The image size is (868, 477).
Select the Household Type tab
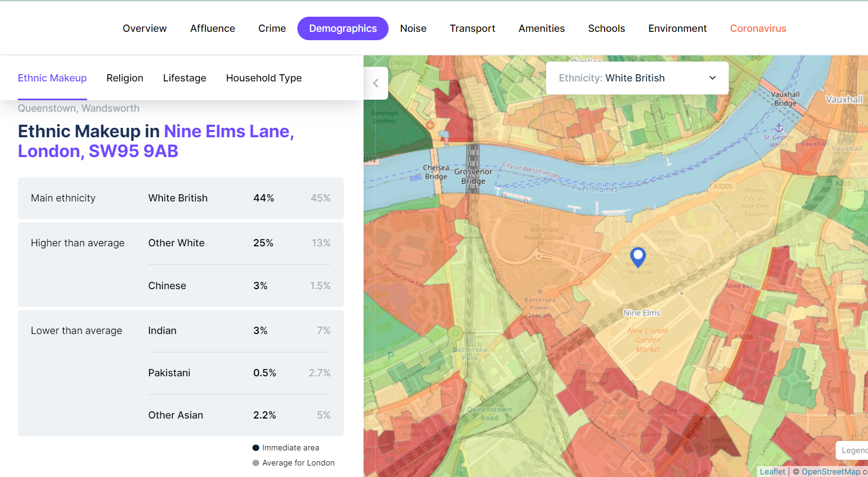coord(264,78)
